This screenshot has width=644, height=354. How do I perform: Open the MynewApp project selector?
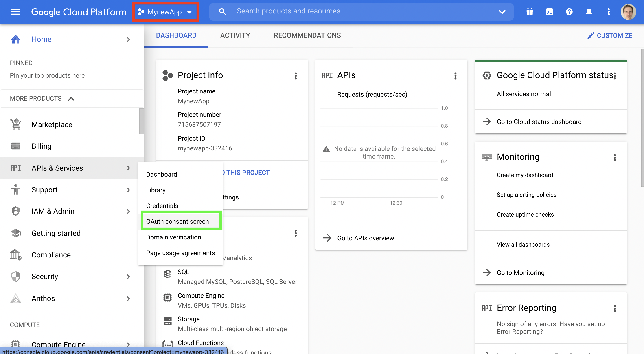[165, 12]
